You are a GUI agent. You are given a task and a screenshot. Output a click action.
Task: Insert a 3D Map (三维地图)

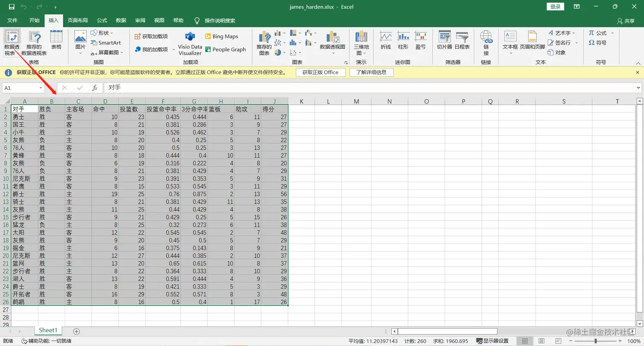[x=361, y=42]
